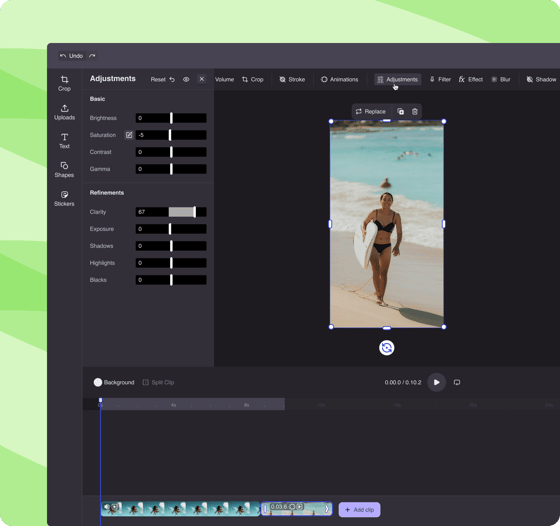Open the Stickers panel
The height and width of the screenshot is (526, 560).
(x=64, y=199)
